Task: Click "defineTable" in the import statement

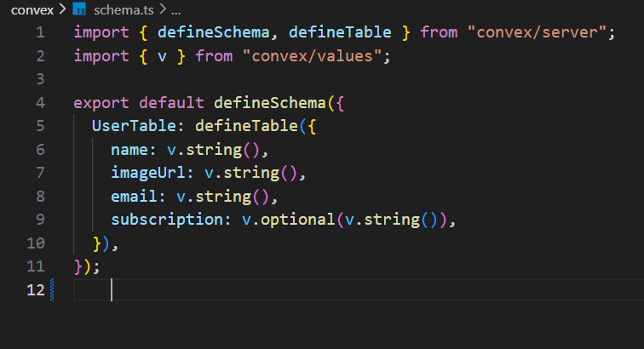Action: point(340,32)
